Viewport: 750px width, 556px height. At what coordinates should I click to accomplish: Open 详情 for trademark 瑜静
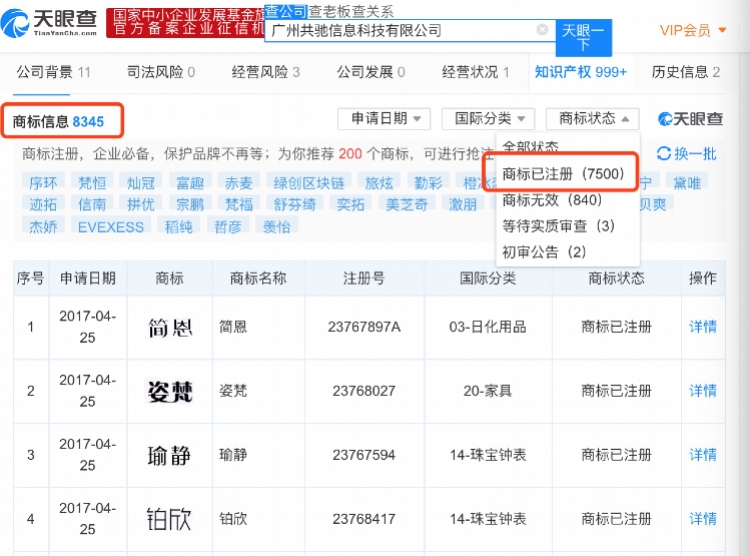pos(703,455)
